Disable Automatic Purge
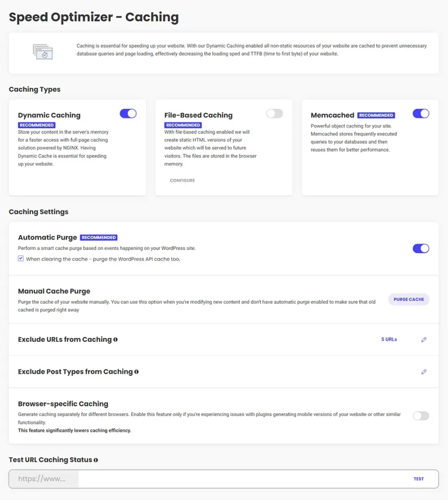448x500 pixels. point(421,248)
